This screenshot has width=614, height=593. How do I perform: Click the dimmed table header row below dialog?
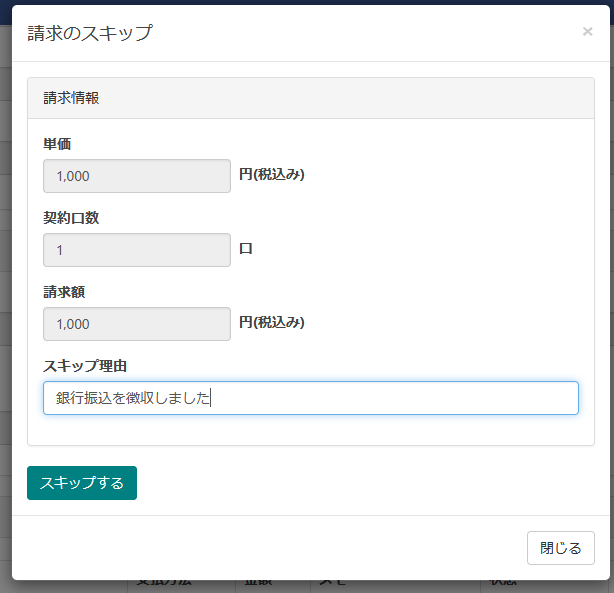(x=300, y=585)
